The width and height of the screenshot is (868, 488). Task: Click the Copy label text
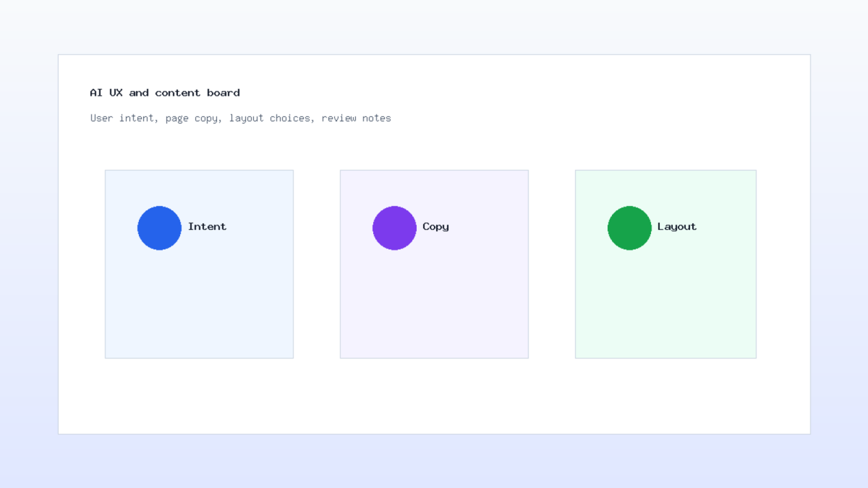pyautogui.click(x=436, y=227)
